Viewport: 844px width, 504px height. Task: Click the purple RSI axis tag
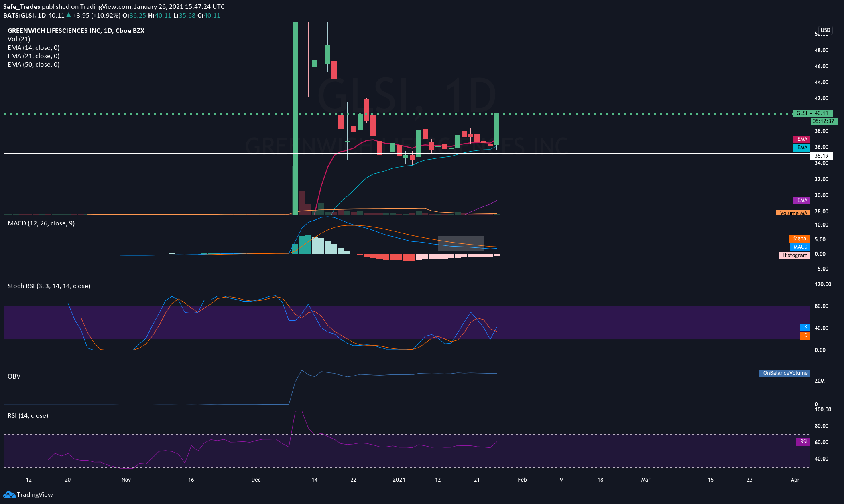pos(803,442)
